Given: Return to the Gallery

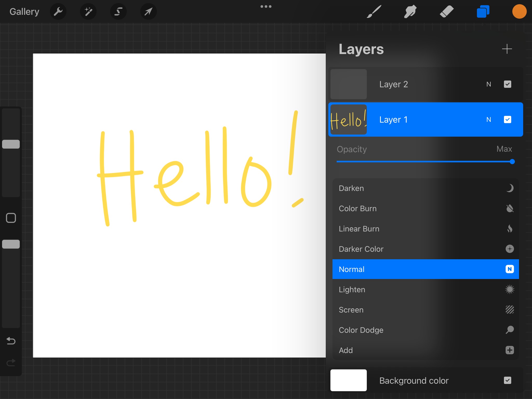Looking at the screenshot, I should pos(24,11).
